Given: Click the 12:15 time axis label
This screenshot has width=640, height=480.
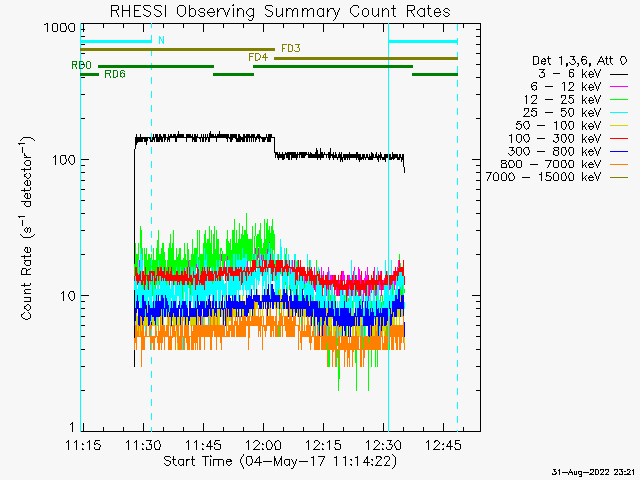Looking at the screenshot, I should [x=323, y=445].
